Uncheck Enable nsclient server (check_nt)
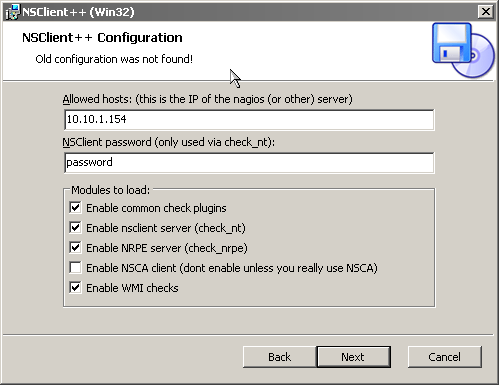This screenshot has width=499, height=385. pos(75,228)
